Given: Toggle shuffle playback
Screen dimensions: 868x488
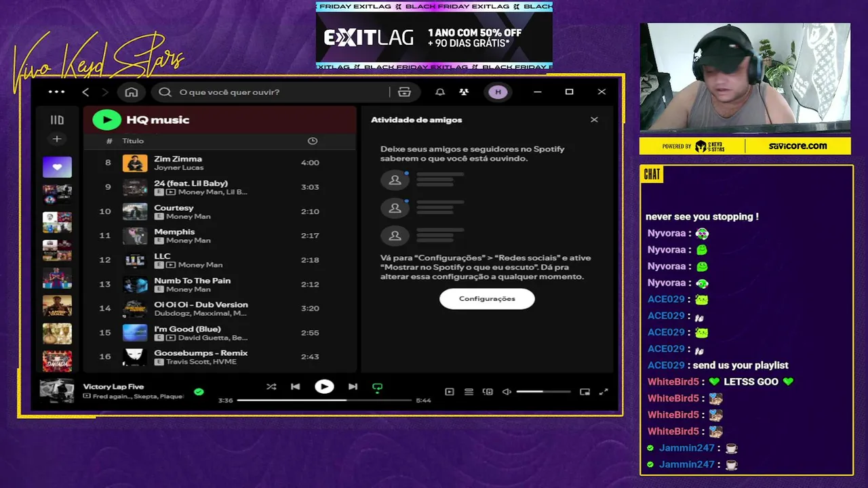Looking at the screenshot, I should coord(271,387).
